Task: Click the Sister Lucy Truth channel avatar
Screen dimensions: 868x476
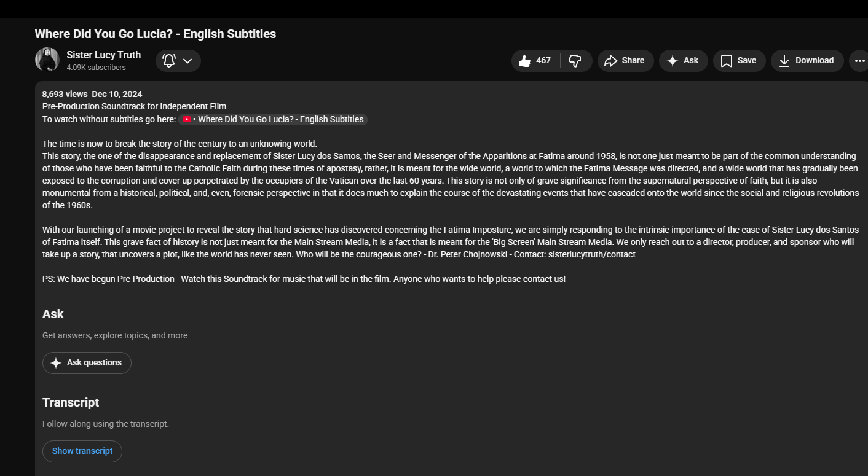Action: coord(47,60)
